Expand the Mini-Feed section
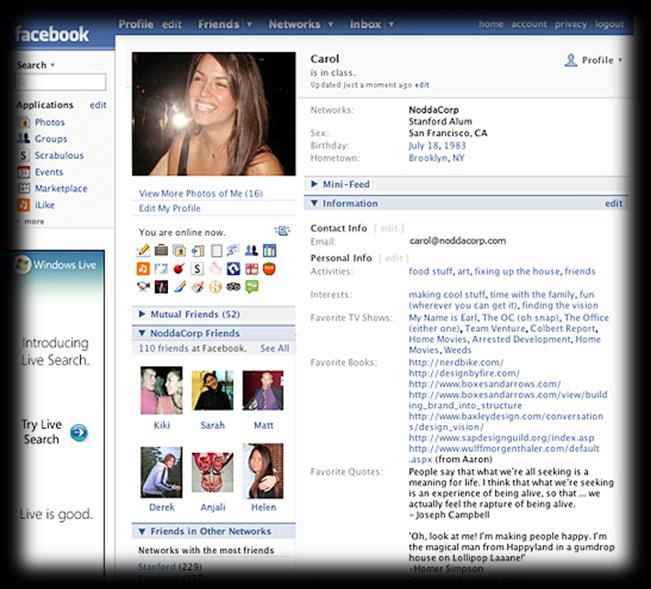 (314, 184)
